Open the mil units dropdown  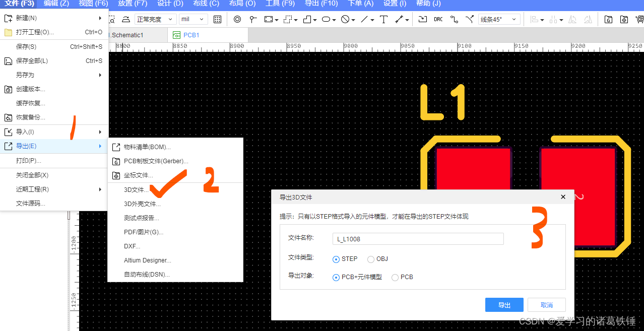coord(194,19)
